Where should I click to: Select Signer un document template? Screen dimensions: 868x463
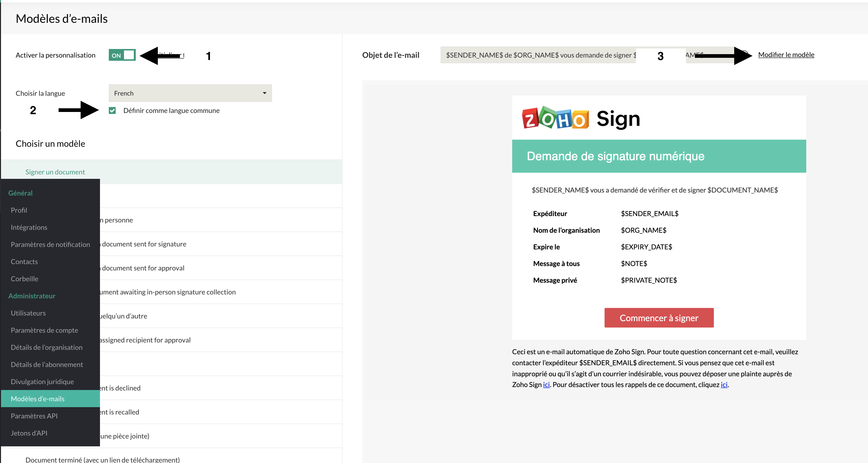tap(171, 172)
